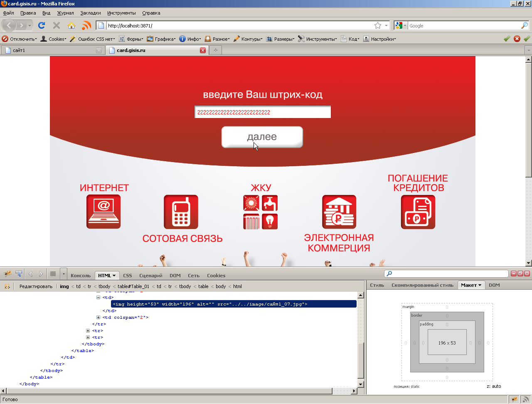The image size is (532, 404).
Task: Activate the Firebug inspect element pointer icon
Action: 19,274
